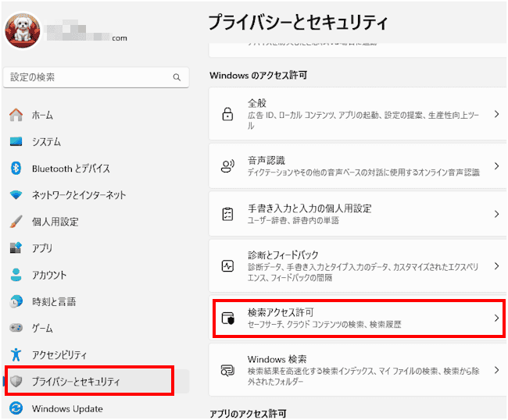The image size is (508, 420).
Task: Click the personalization paintbrush icon
Action: 16,222
